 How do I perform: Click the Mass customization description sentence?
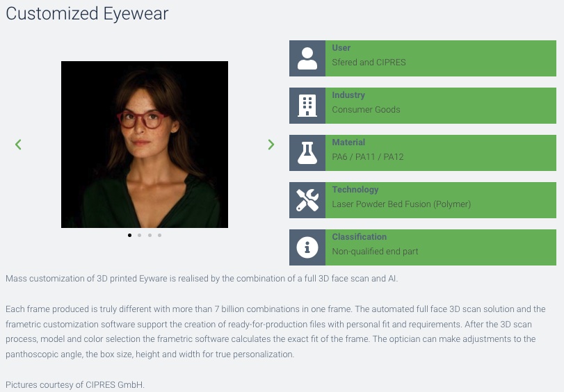pyautogui.click(x=202, y=279)
